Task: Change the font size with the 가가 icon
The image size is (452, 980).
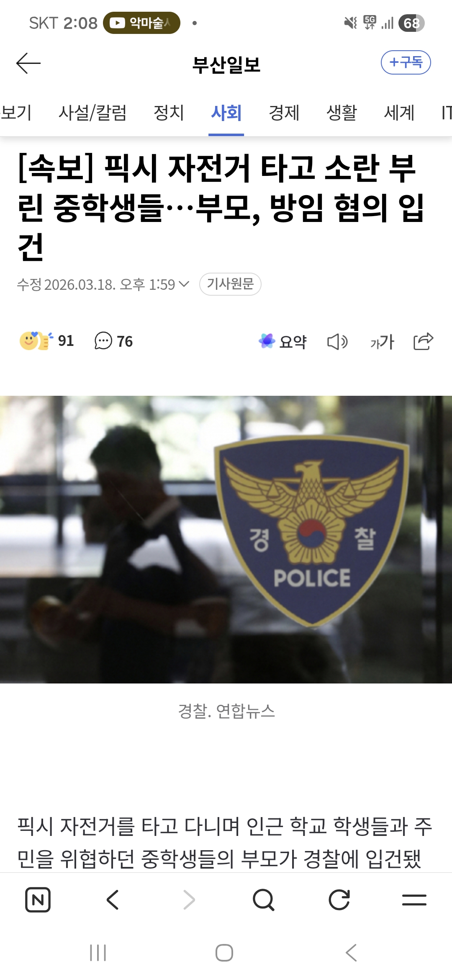Action: (382, 342)
